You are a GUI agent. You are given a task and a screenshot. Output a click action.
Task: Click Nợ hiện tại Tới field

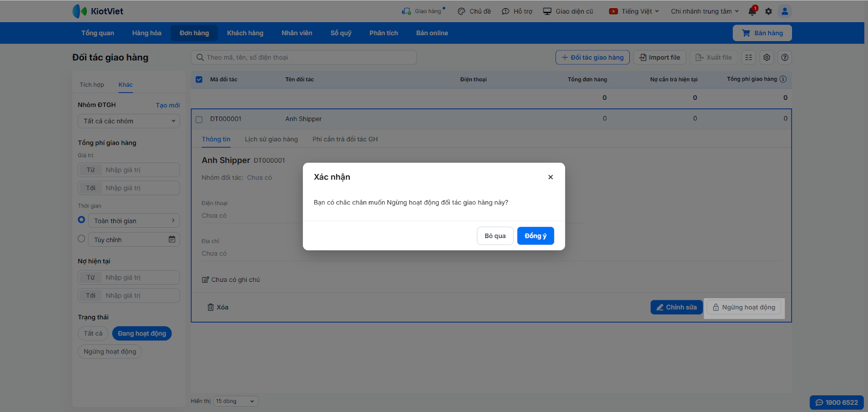point(129,295)
